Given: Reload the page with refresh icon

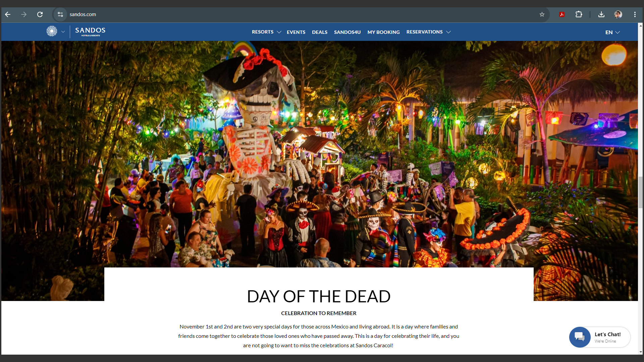Looking at the screenshot, I should coord(40,14).
